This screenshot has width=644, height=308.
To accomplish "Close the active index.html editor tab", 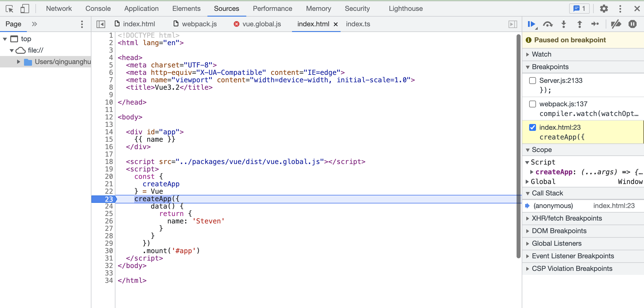I will 336,24.
